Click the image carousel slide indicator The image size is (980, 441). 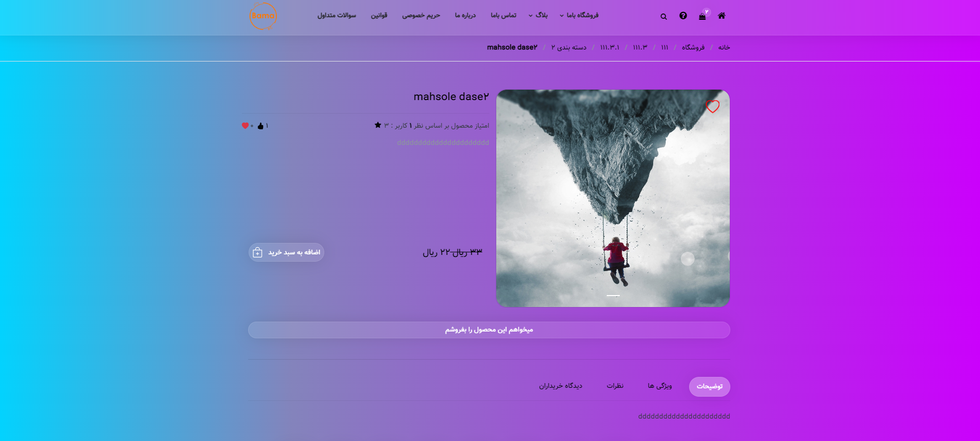pyautogui.click(x=613, y=296)
